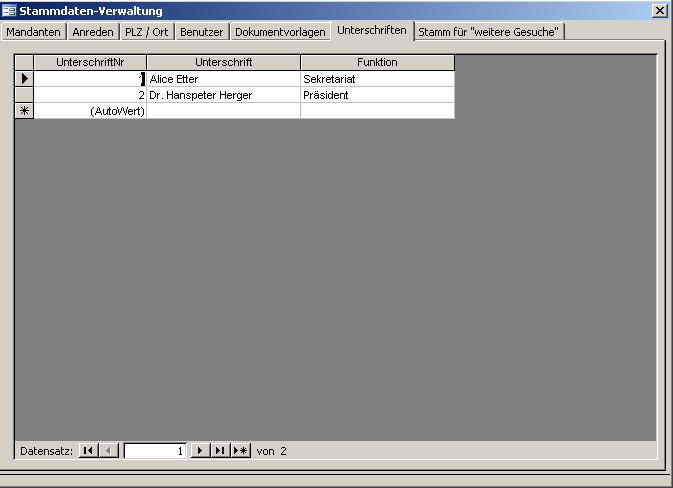Click the new-row asterisk selector in the table
Viewport: 673px width, 488px height.
[x=24, y=111]
